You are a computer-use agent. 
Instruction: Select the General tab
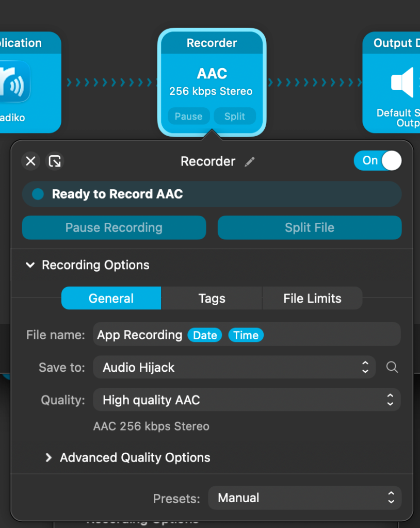coord(111,299)
